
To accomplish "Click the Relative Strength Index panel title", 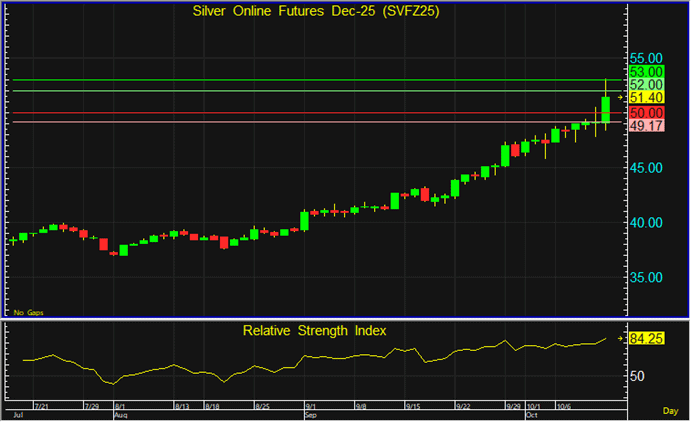I will (314, 329).
